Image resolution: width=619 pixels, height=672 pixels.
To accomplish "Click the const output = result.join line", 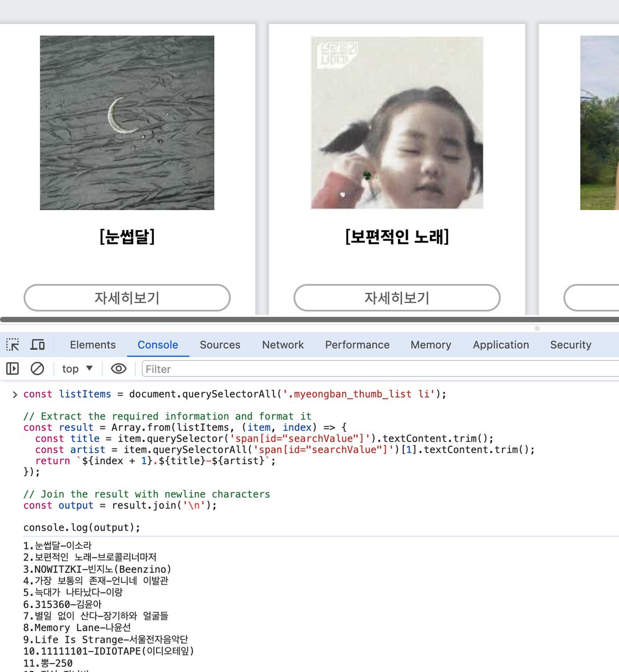I will (x=120, y=506).
